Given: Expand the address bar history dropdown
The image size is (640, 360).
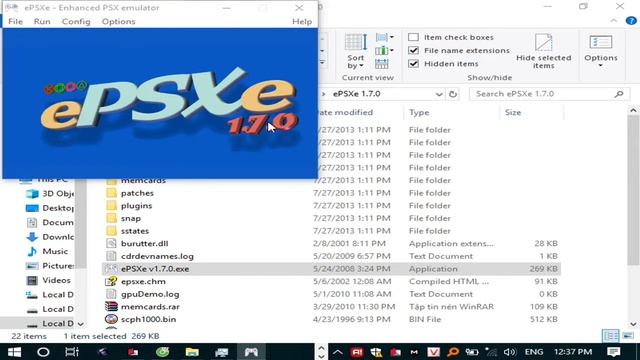Looking at the screenshot, I should coord(439,94).
